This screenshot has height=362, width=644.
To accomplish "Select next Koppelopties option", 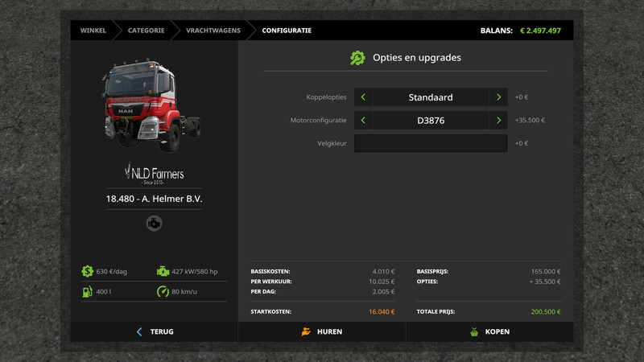I will coord(499,97).
